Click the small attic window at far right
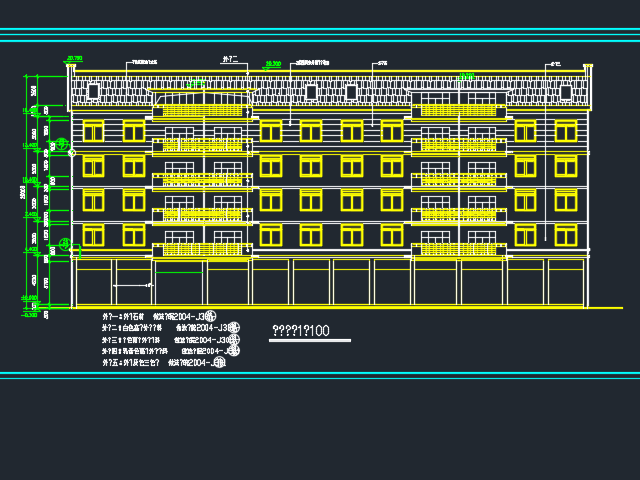Screen dimensions: 640x480 566,92
